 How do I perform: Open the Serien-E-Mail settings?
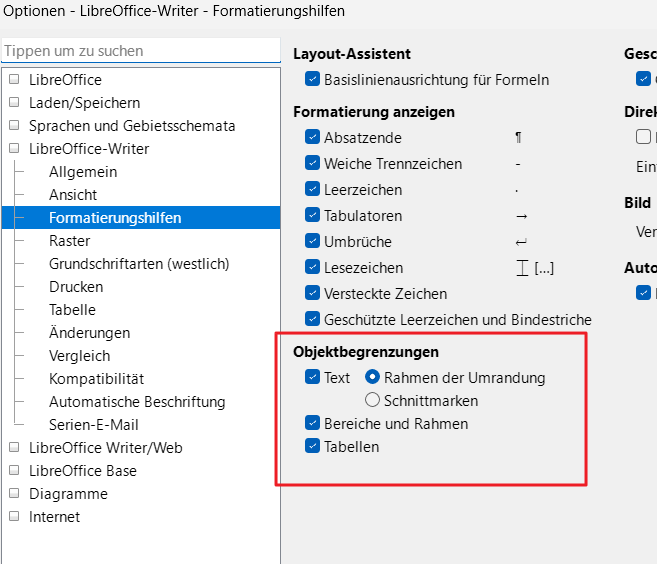(x=95, y=425)
